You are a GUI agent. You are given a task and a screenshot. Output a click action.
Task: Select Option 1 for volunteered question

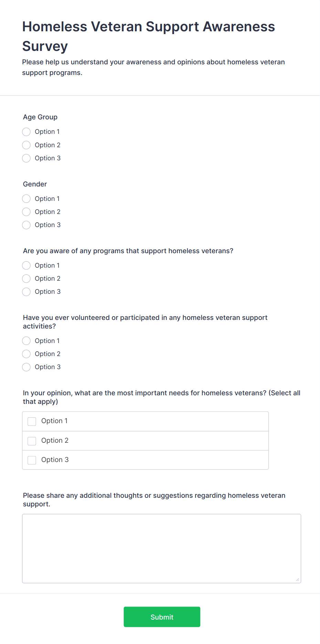26,341
